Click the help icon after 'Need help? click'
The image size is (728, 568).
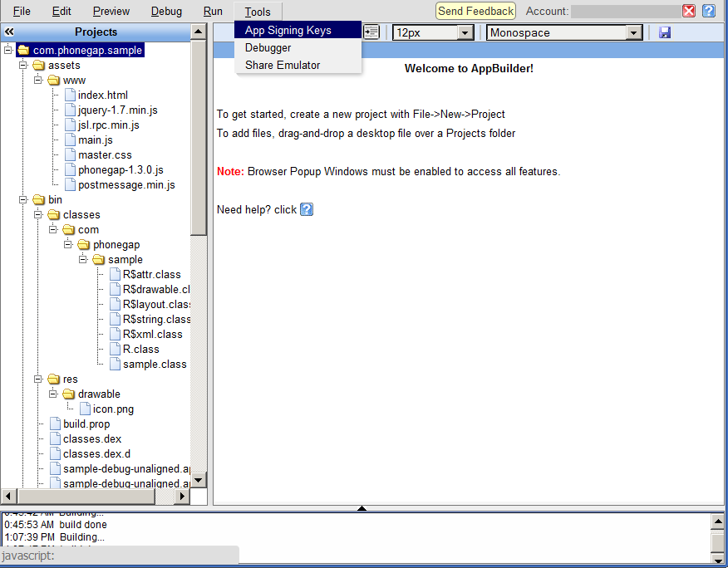point(307,210)
